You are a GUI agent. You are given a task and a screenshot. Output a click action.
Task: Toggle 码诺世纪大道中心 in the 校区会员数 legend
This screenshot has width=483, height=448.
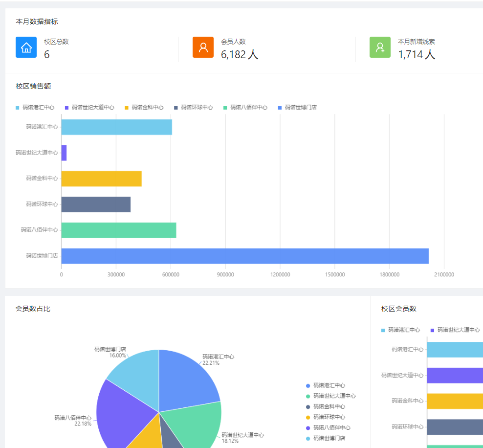[x=455, y=330]
